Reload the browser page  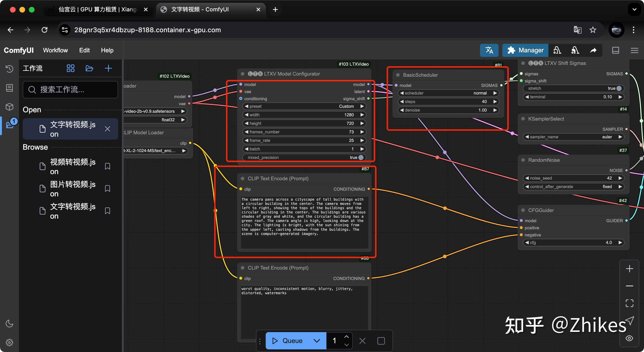(44, 30)
